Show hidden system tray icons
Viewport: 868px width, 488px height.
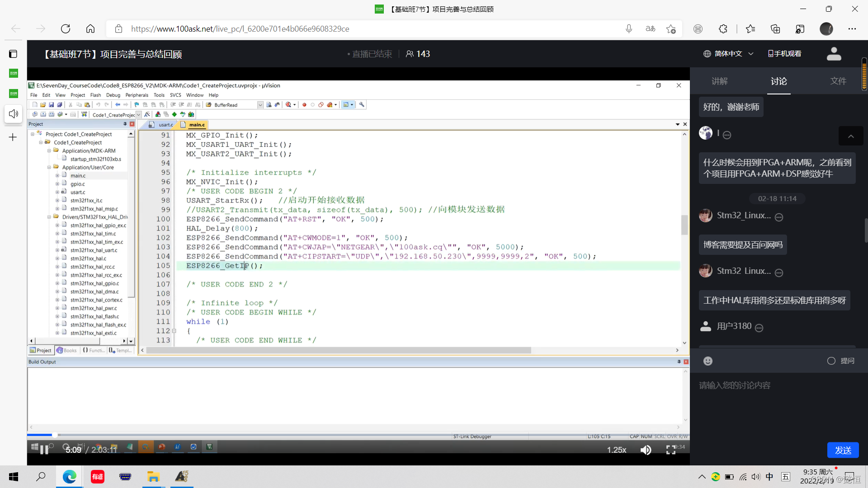point(702,477)
